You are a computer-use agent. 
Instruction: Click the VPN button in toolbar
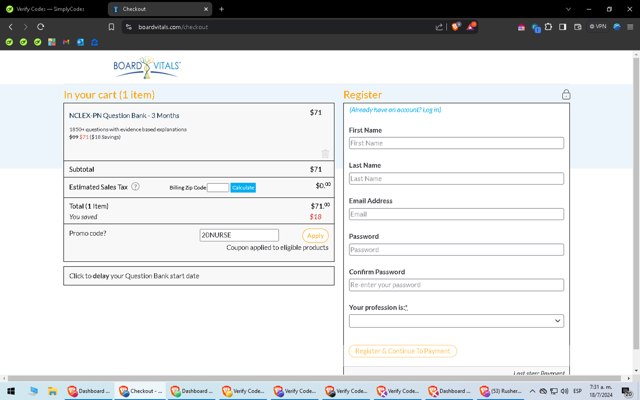(598, 27)
